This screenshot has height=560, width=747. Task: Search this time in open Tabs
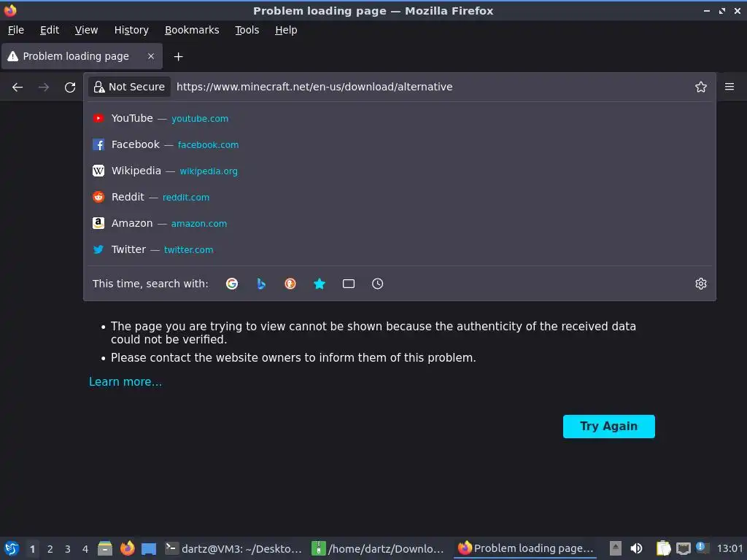[348, 284]
